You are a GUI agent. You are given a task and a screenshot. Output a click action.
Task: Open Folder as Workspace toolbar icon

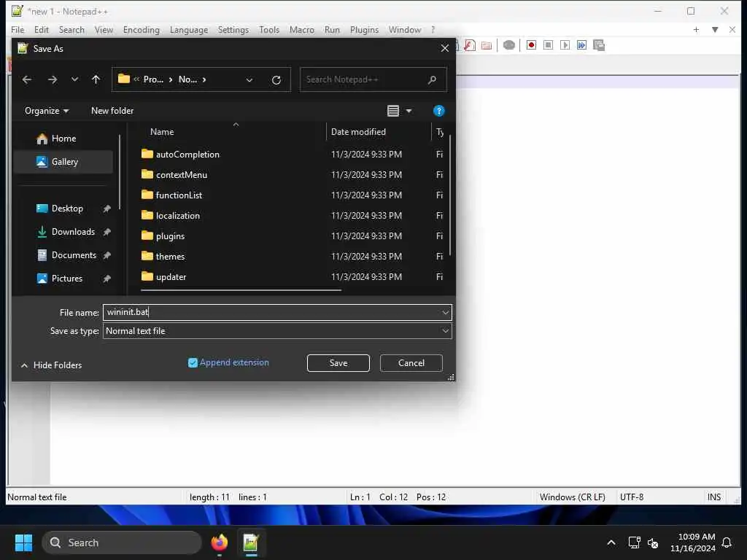click(487, 46)
